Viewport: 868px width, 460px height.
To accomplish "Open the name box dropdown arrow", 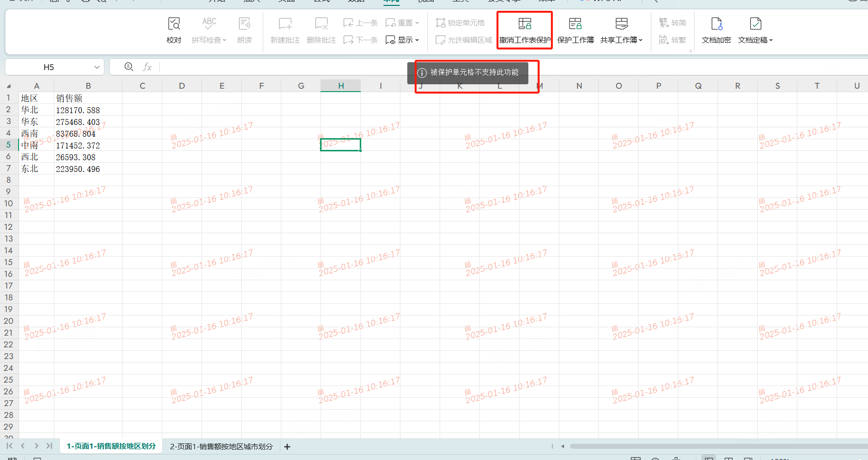I will tap(97, 67).
